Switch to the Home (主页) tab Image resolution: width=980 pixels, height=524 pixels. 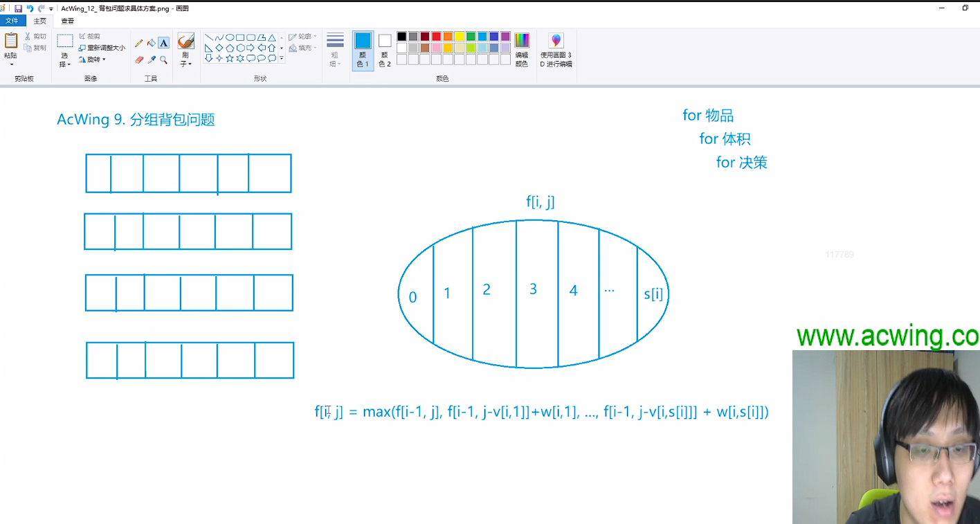click(x=40, y=21)
